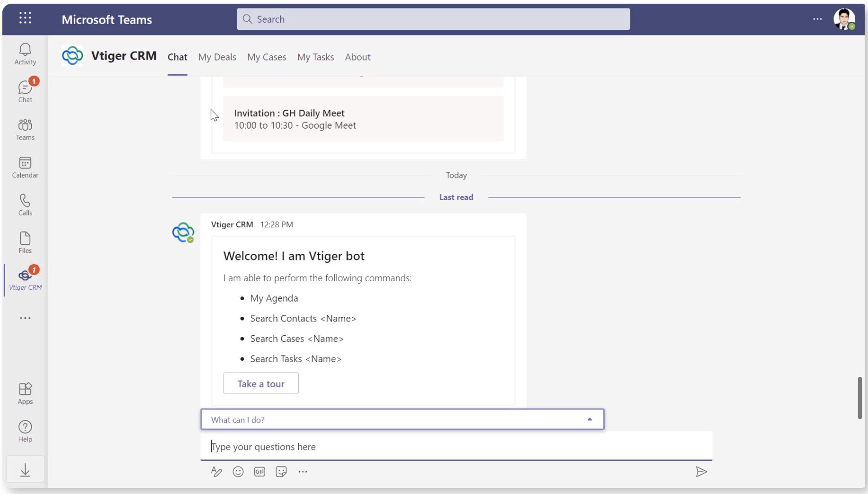Switch to the Chat tab
Image resolution: width=868 pixels, height=494 pixels.
[177, 57]
